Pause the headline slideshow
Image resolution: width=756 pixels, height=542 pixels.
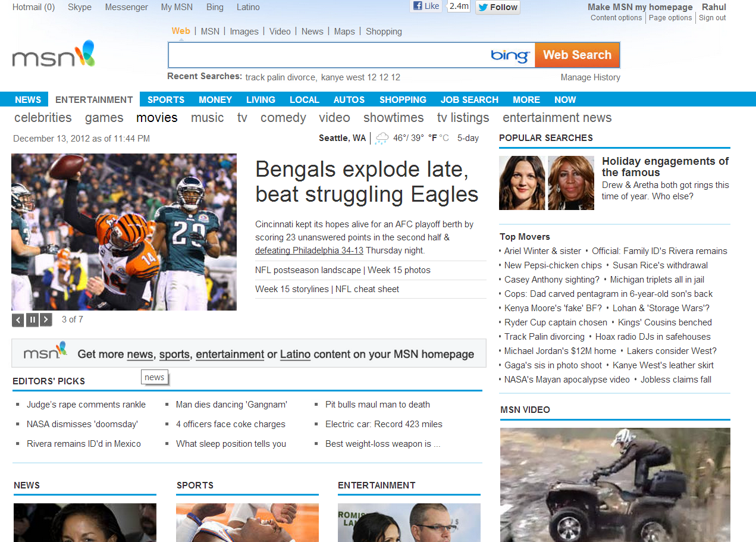[x=32, y=320]
